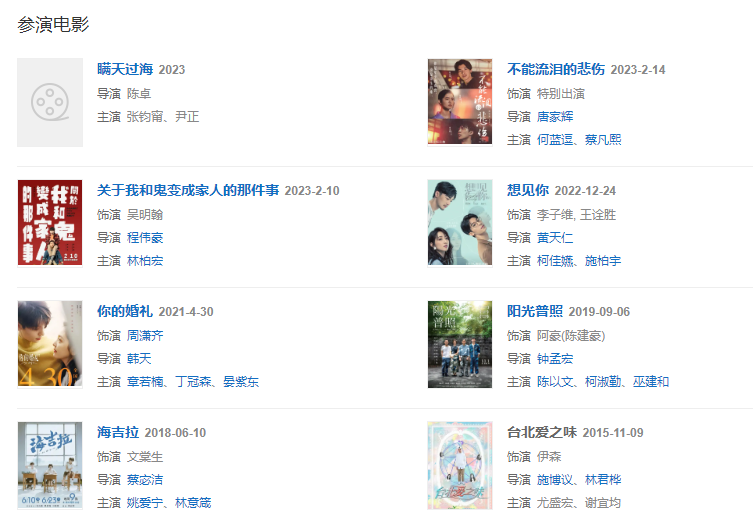Open the role 周潇齐 link
This screenshot has width=753, height=518.
coord(145,336)
